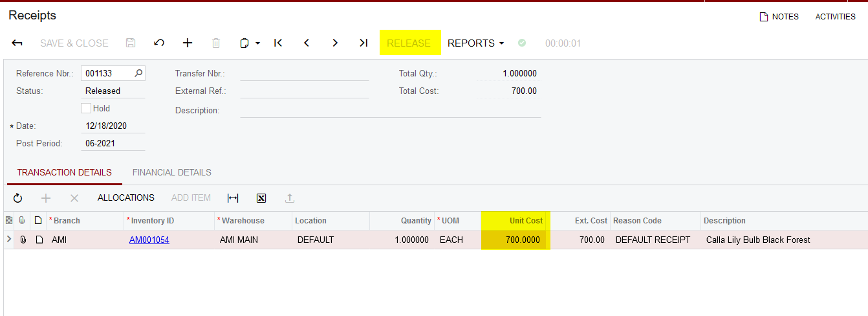Sort by the UOM column header
The height and width of the screenshot is (316, 868).
(457, 221)
